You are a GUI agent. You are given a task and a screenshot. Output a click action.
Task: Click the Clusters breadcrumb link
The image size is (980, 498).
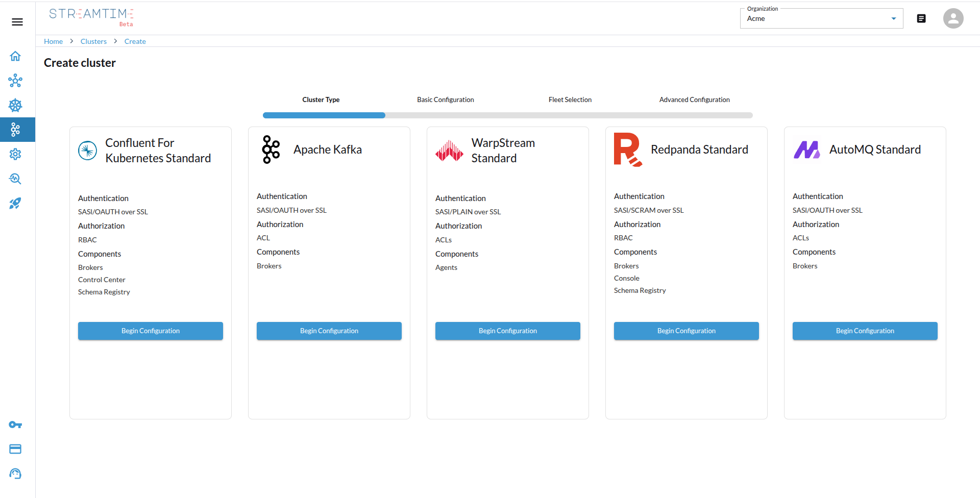click(93, 41)
